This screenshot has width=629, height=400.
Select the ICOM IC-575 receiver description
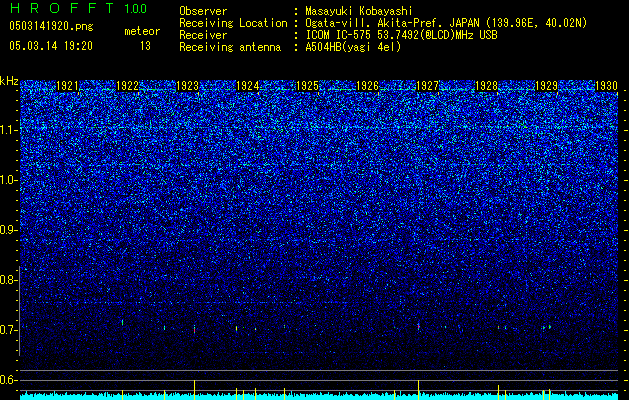tap(401, 35)
